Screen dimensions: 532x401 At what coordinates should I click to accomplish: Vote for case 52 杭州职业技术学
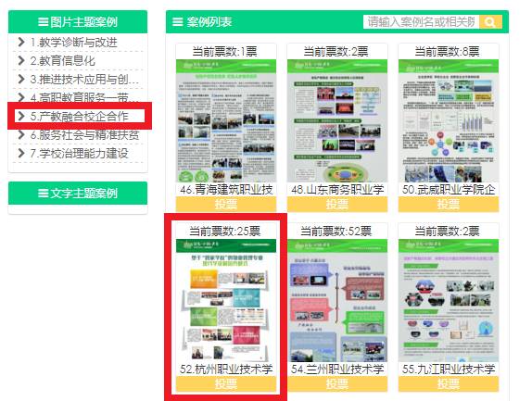pos(226,384)
